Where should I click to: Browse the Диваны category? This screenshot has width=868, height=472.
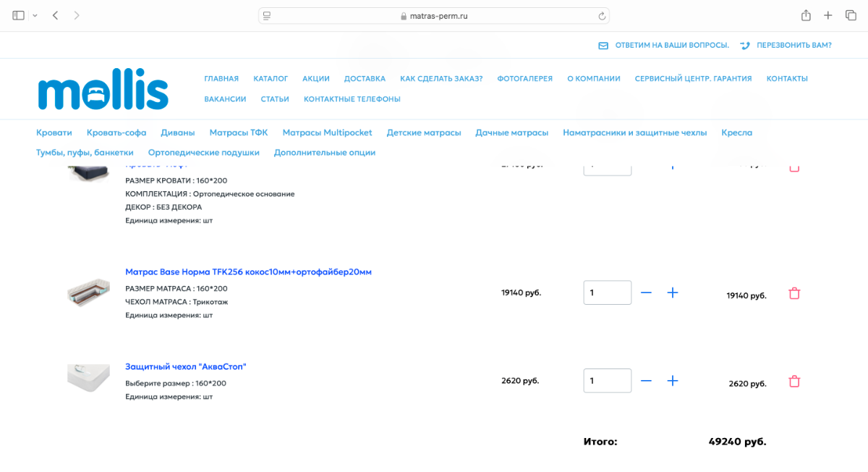click(178, 132)
